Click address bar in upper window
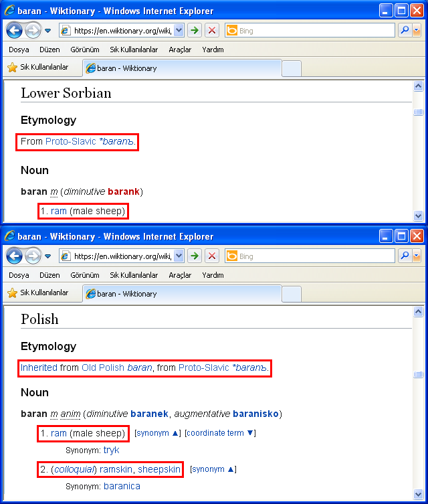428x504 pixels. point(121,31)
